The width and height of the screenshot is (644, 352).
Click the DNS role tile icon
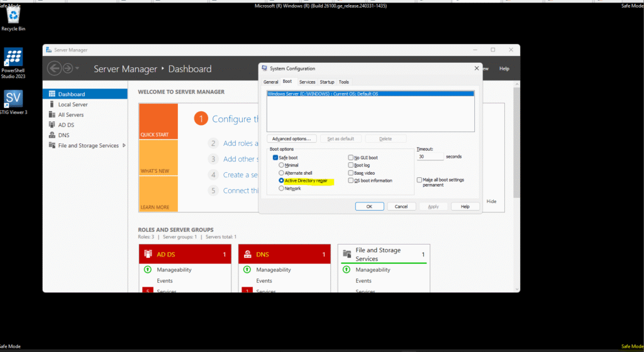point(248,255)
